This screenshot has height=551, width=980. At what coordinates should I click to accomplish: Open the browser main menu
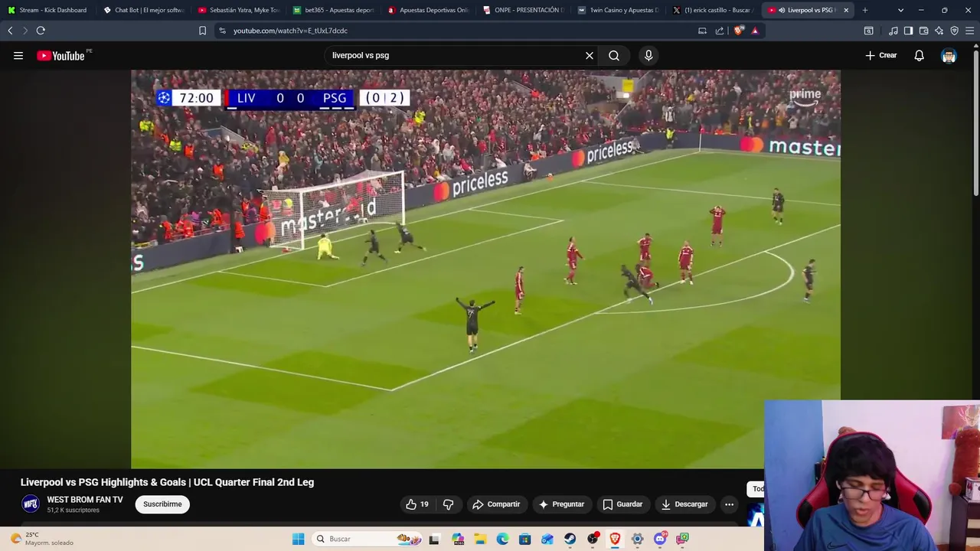[x=970, y=31]
